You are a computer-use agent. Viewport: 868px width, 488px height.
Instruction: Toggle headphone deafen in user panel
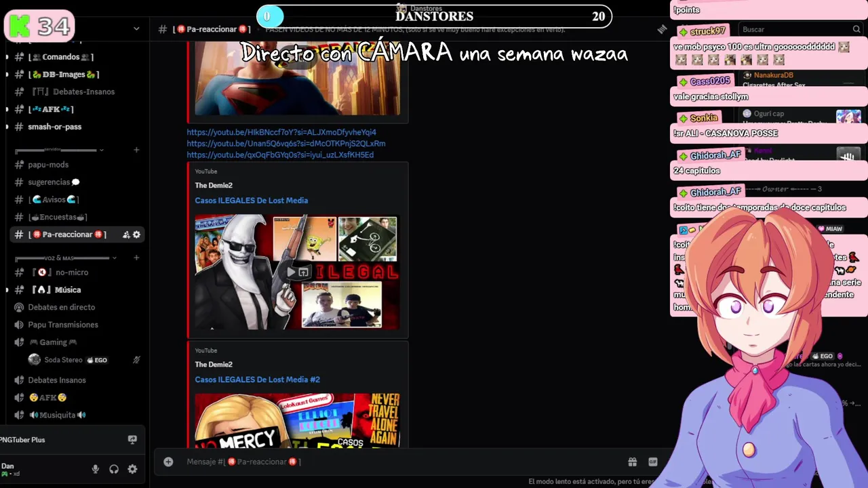(x=114, y=469)
